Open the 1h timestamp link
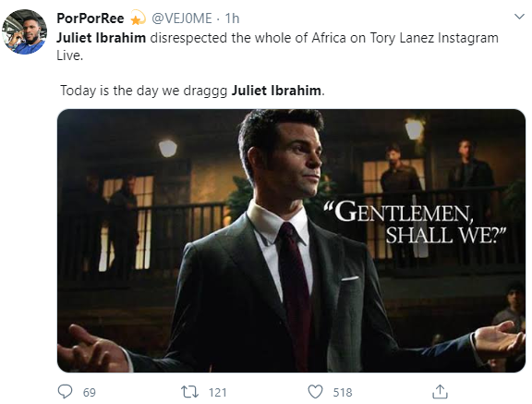 point(232,18)
